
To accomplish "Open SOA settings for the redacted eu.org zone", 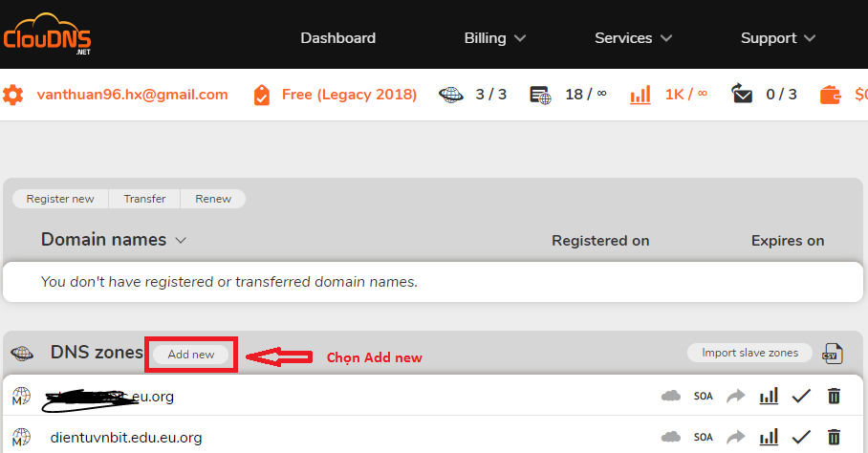I will [703, 396].
